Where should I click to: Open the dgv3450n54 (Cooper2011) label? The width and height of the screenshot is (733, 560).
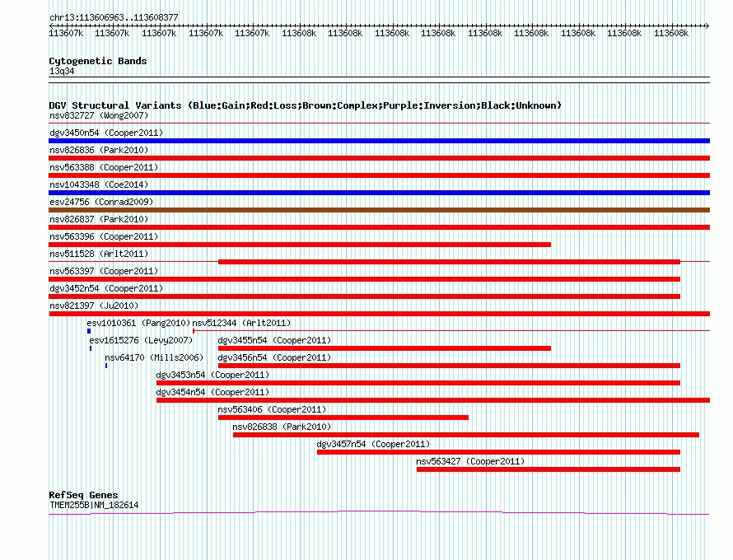click(x=106, y=133)
